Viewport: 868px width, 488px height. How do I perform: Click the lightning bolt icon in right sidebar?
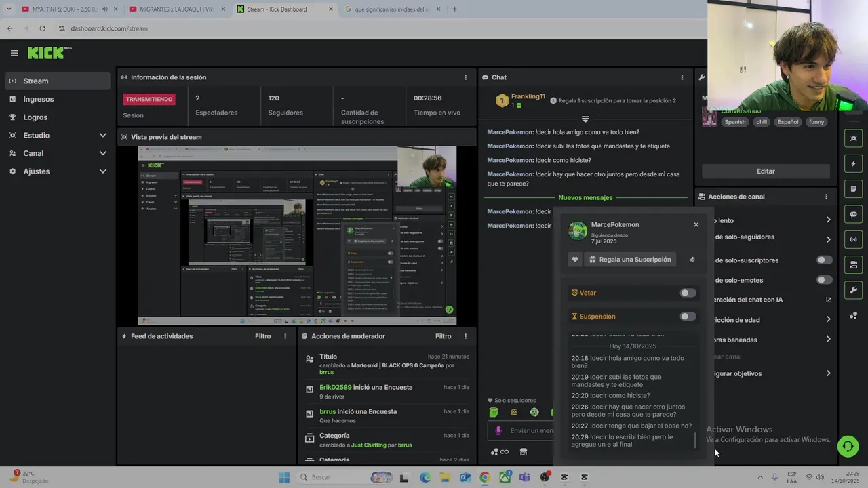tap(853, 163)
